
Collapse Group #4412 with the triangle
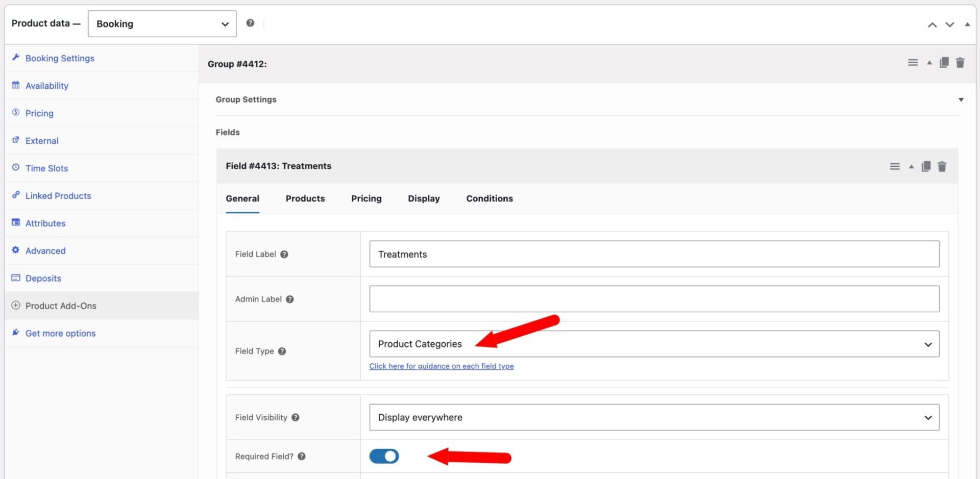(929, 63)
